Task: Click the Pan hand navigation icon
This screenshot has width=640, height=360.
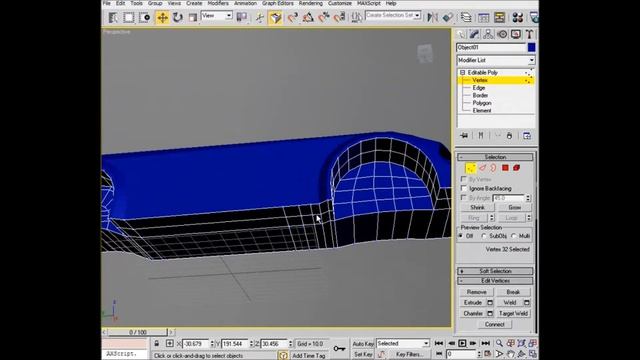Action: coord(511,354)
